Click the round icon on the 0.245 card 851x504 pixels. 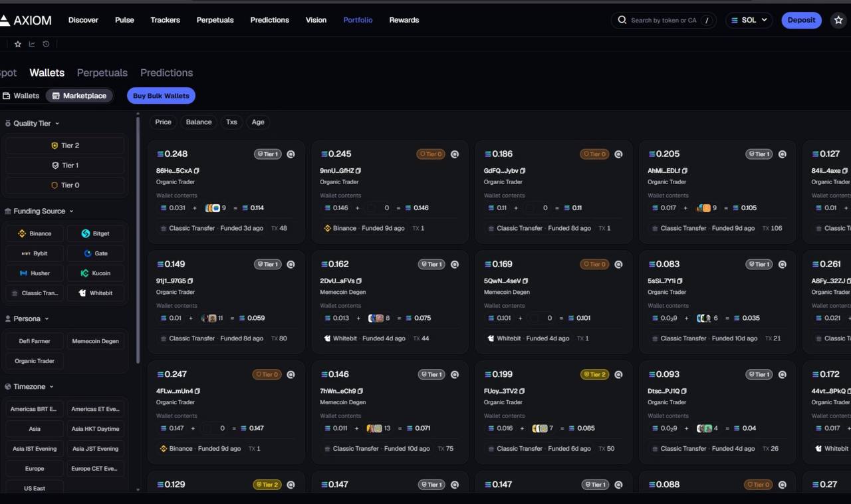click(x=455, y=154)
